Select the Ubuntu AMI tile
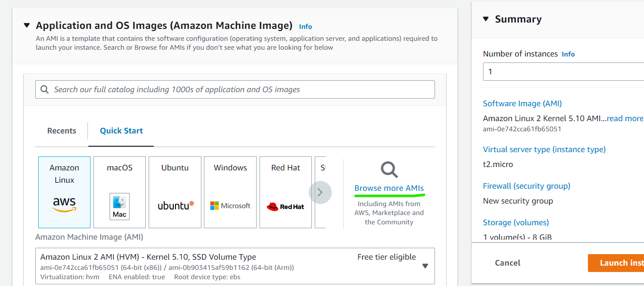Image resolution: width=644 pixels, height=286 pixels. [175, 192]
